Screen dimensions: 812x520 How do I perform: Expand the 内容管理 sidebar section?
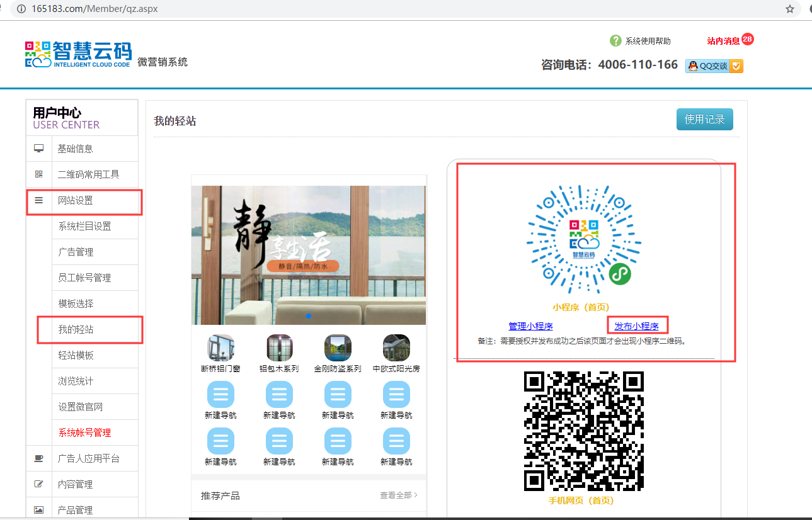[x=75, y=485]
